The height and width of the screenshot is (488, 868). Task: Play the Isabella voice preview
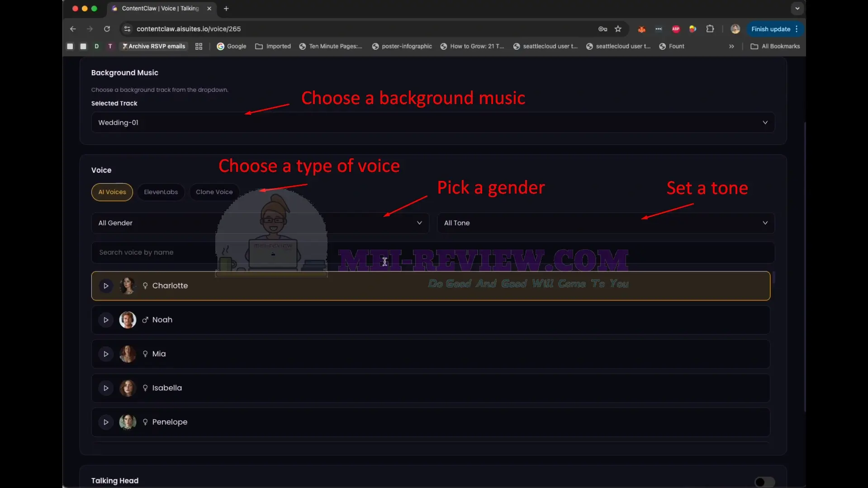click(106, 388)
